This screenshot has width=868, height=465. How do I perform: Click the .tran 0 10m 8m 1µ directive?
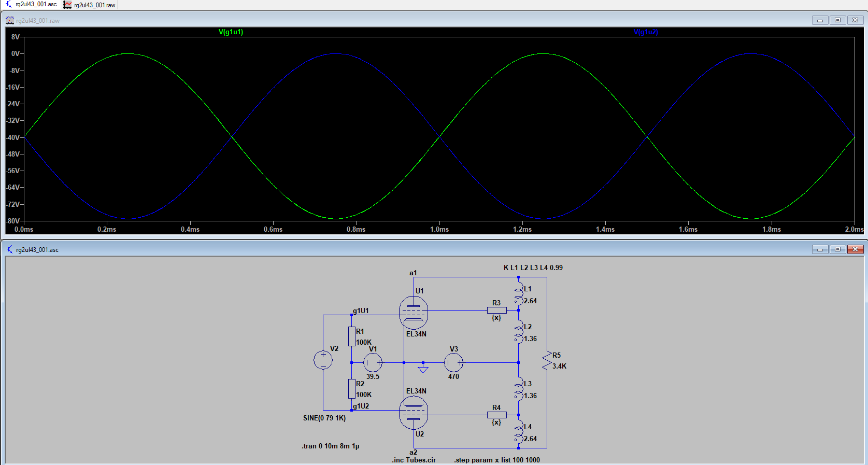[331, 446]
